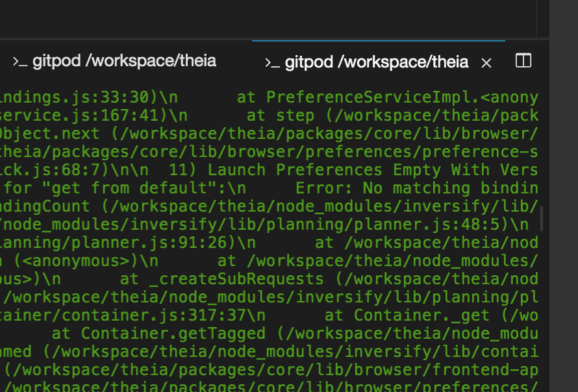This screenshot has height=392, width=578.
Task: Click the 'Error: No matching bindin' text
Action: coord(416,188)
